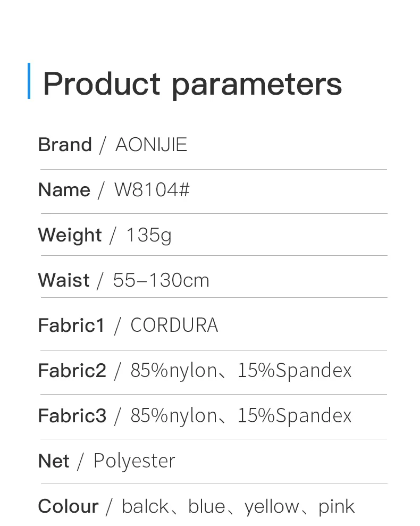Click the Polyester net material value
The width and height of the screenshot is (420, 526).
pos(134,461)
